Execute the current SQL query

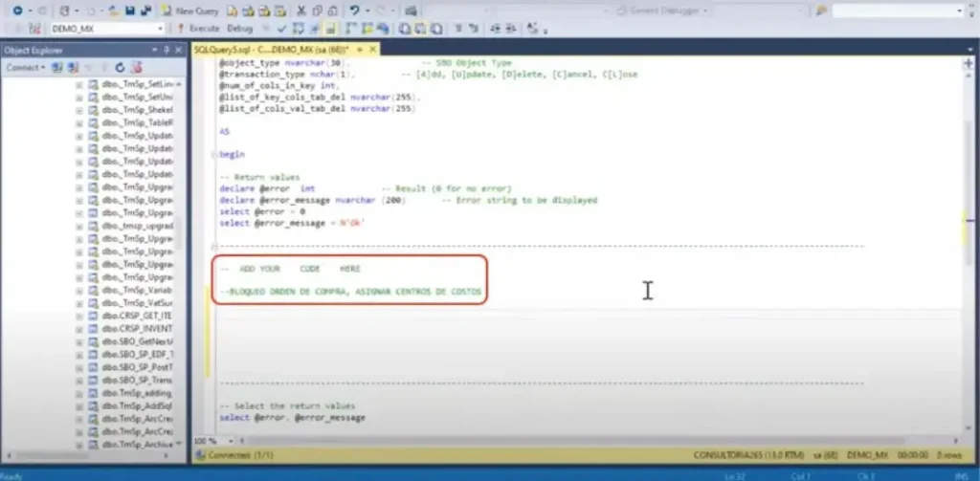coord(198,28)
